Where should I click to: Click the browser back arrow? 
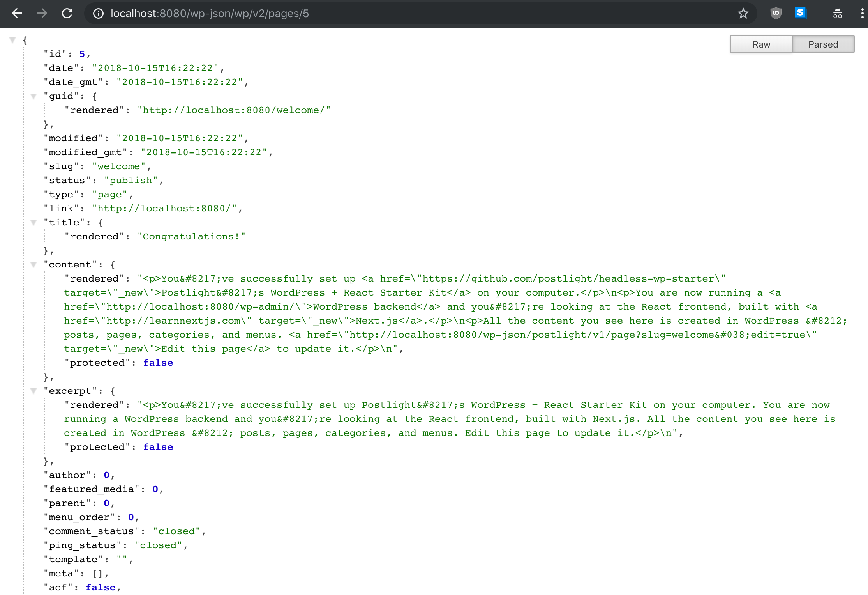pos(17,13)
